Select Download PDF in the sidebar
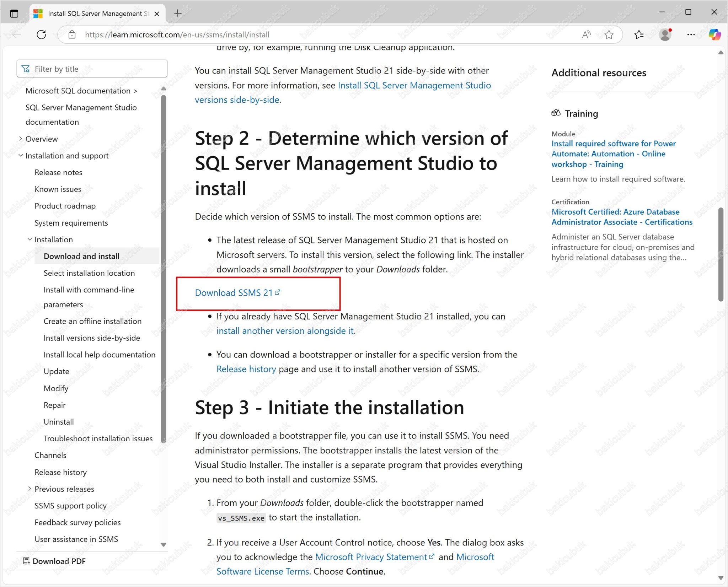 pyautogui.click(x=59, y=561)
